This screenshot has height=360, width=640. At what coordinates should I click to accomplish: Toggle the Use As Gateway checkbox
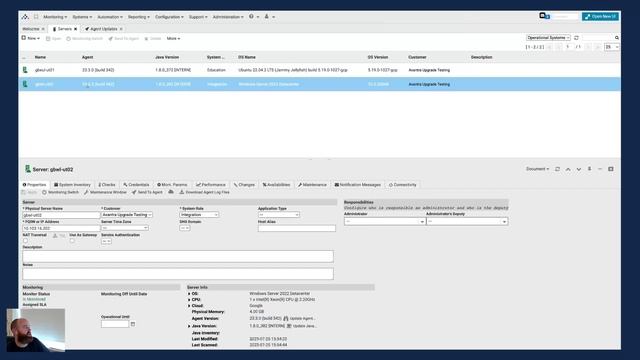pos(72,241)
